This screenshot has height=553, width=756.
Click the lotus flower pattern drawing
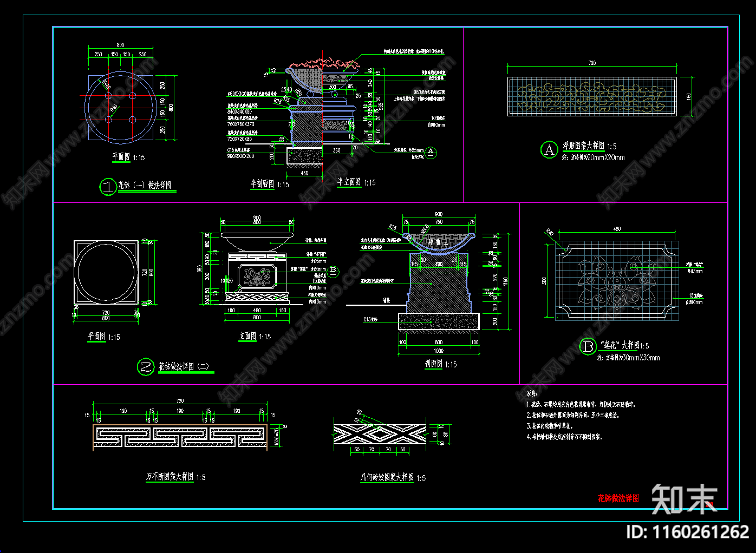617,281
